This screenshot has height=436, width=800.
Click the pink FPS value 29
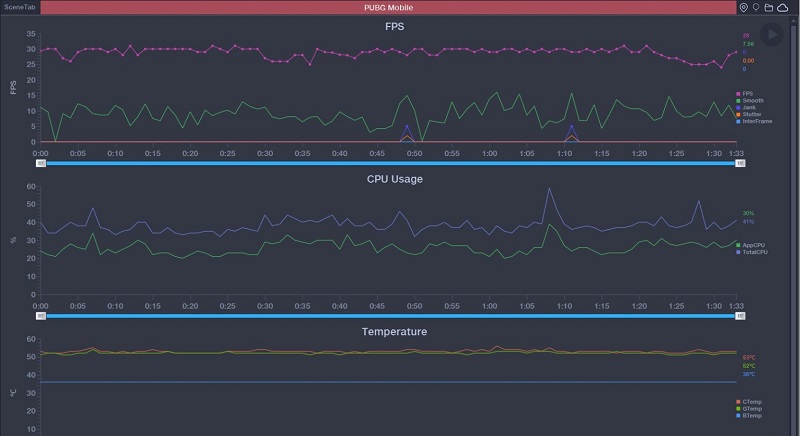coord(746,36)
